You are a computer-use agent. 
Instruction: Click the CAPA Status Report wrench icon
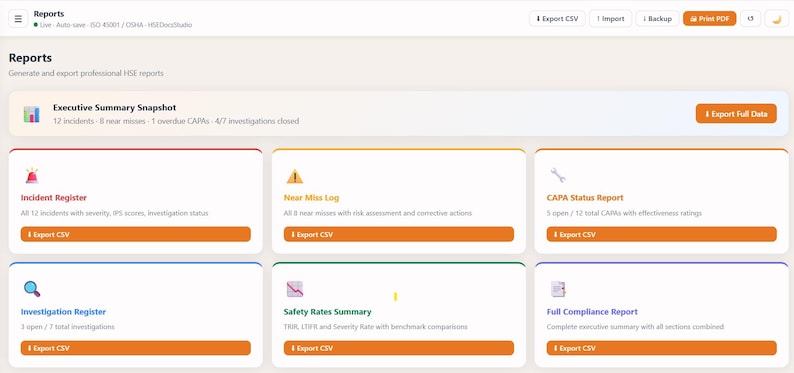click(558, 176)
